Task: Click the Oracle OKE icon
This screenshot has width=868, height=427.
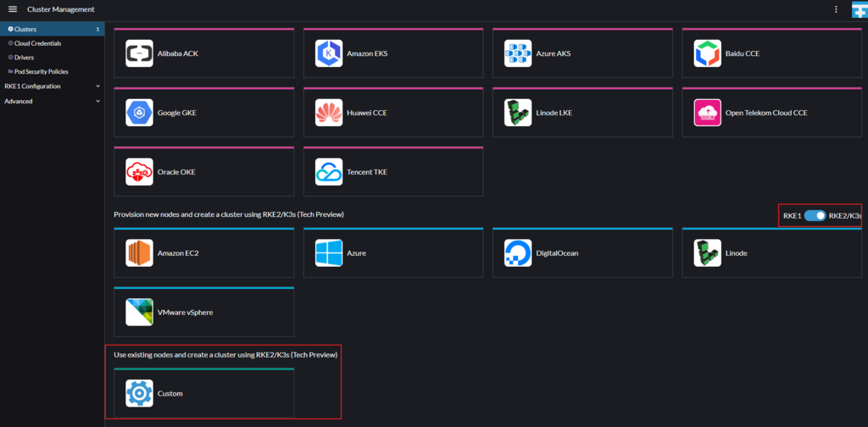Action: click(140, 172)
